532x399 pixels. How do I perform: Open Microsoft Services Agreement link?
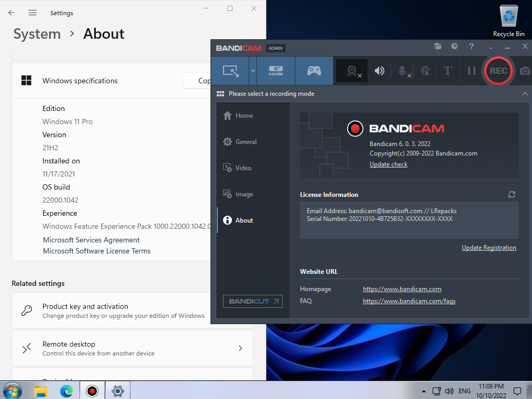click(x=91, y=240)
